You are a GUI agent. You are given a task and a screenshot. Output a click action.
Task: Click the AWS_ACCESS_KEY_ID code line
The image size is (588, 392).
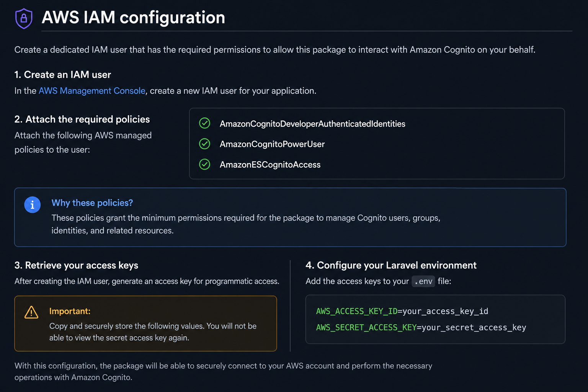tap(402, 311)
